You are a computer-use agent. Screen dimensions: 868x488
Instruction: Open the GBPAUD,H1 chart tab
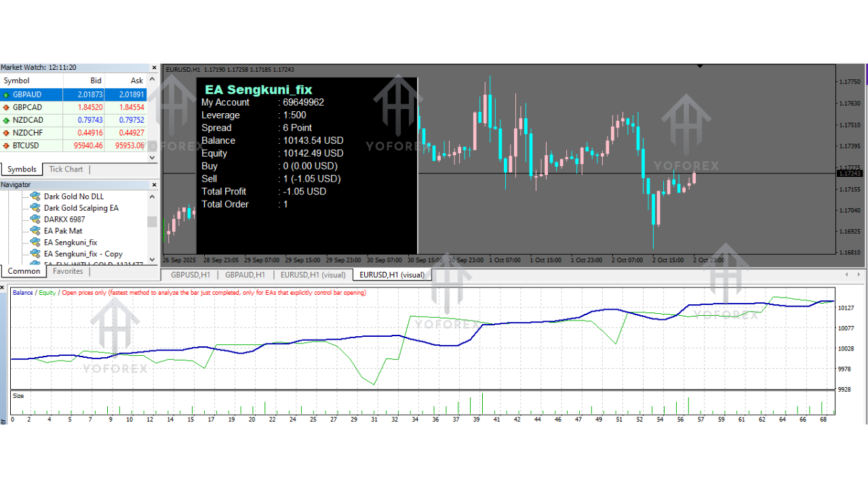(x=245, y=275)
